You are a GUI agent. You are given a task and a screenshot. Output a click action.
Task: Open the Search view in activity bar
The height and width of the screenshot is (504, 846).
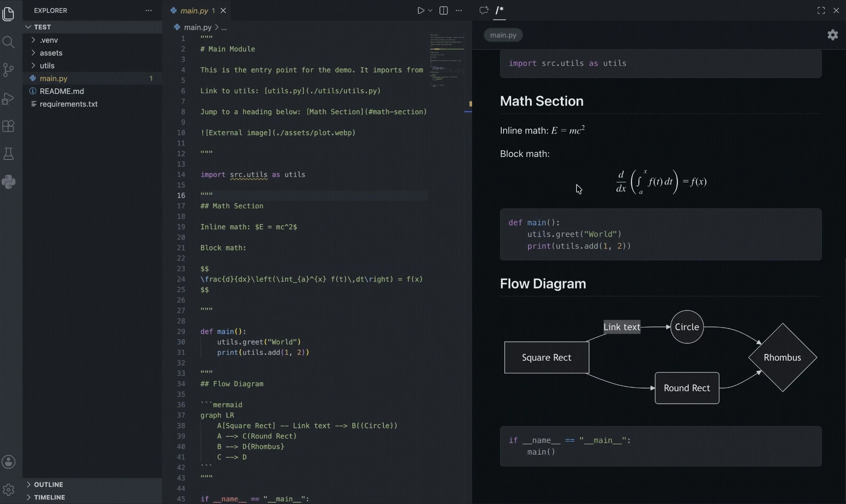click(9, 42)
